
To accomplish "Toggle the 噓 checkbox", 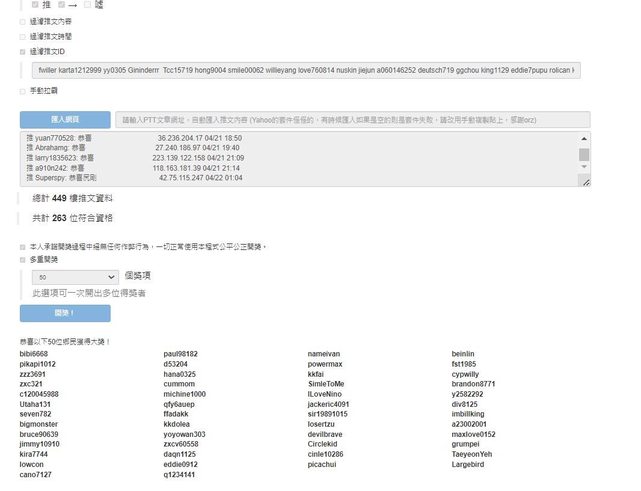I will 88,5.
